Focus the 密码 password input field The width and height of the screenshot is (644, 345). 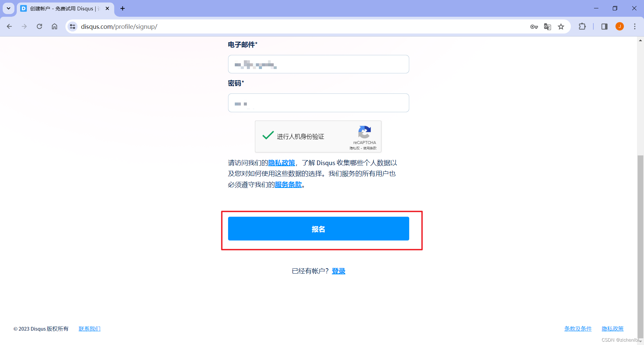point(318,103)
